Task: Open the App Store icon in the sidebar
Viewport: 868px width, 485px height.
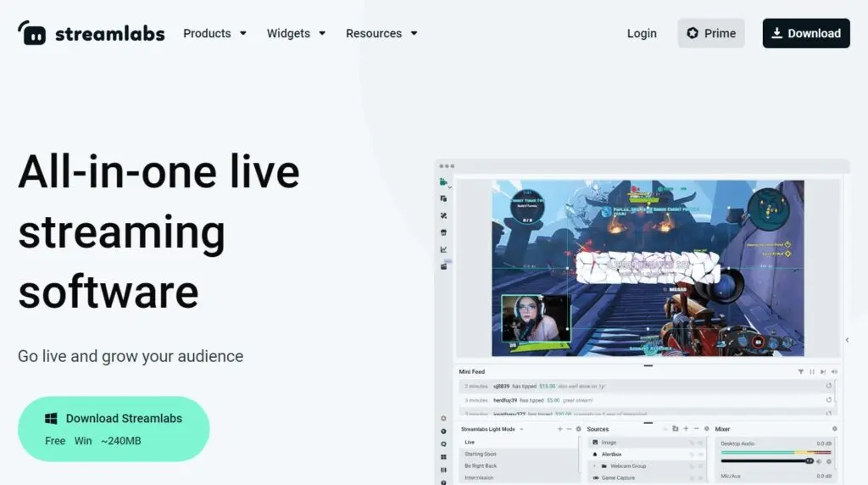Action: pyautogui.click(x=443, y=232)
